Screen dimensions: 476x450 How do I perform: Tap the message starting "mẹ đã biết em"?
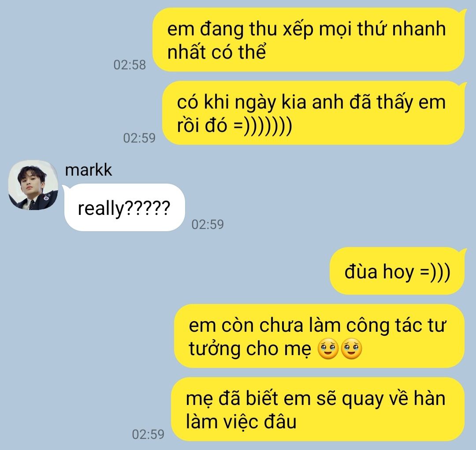pos(318,409)
